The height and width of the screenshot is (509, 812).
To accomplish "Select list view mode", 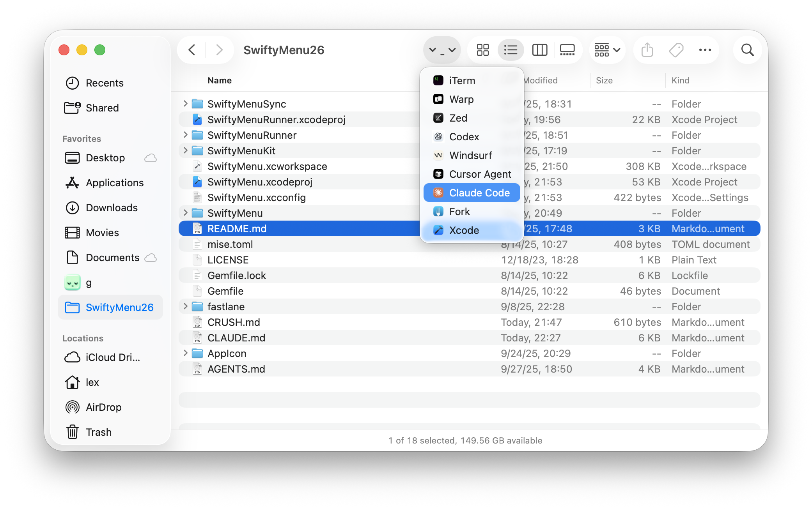I will [511, 50].
